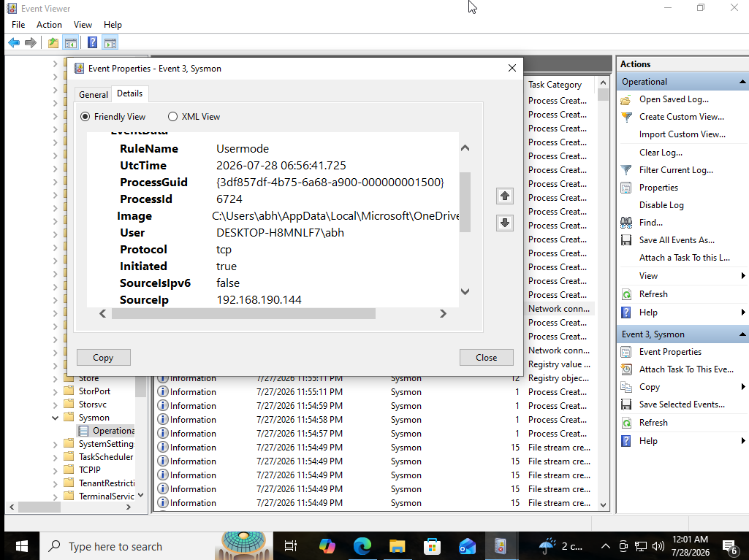Image resolution: width=749 pixels, height=560 pixels.
Task: Click the Filter Current Log funnel icon
Action: coord(626,170)
